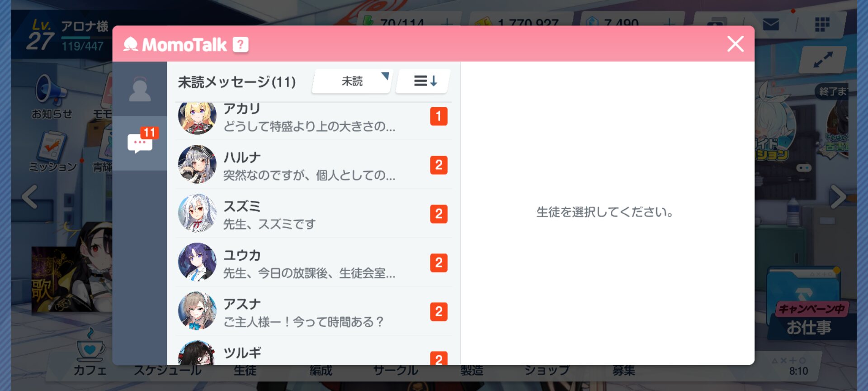
Task: Select スズミ's chat row
Action: [x=314, y=213]
